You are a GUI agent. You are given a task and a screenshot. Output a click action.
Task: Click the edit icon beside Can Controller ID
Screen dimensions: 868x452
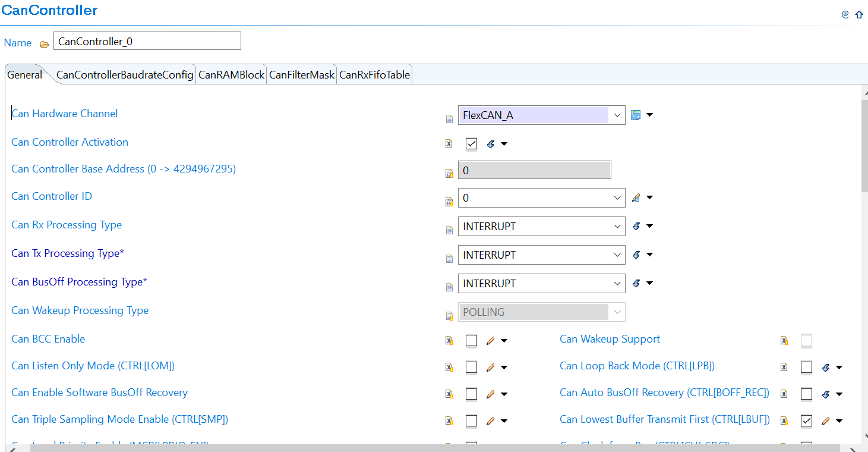[x=636, y=197]
